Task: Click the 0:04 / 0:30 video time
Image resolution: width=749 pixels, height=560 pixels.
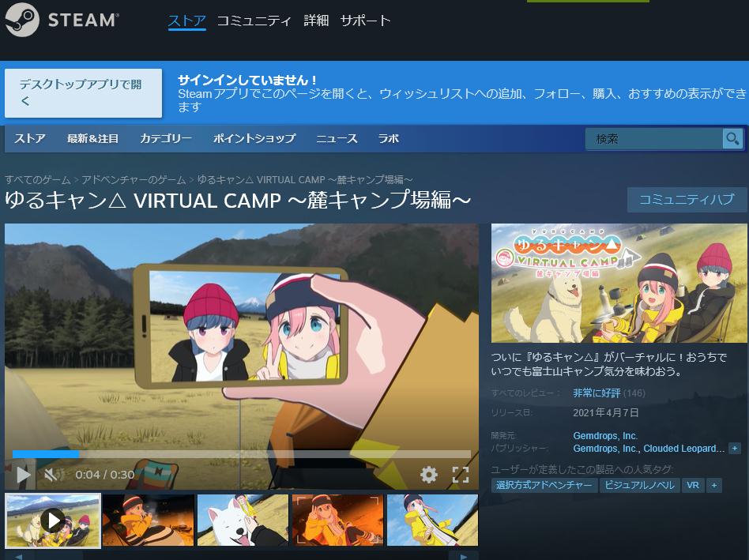Action: [x=104, y=475]
